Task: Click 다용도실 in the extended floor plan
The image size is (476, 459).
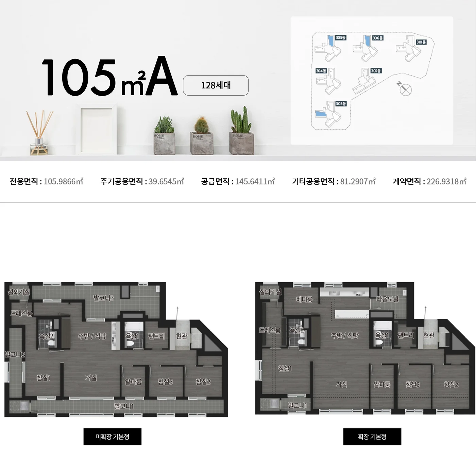Action: pos(388,299)
